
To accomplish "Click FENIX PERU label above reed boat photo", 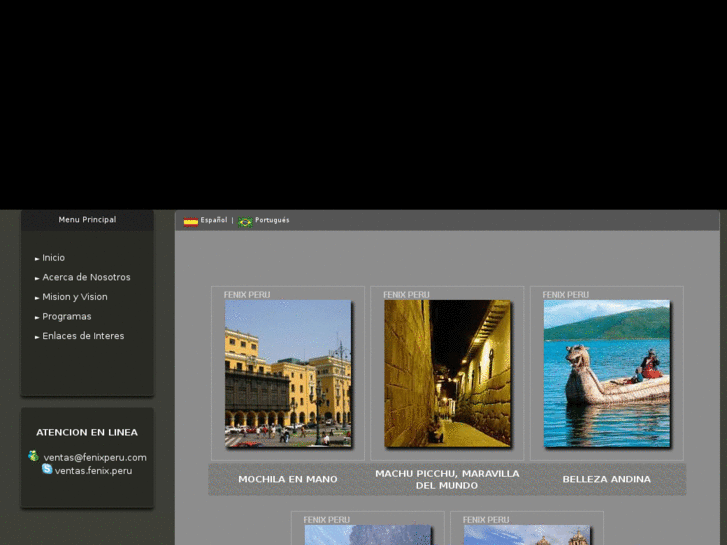I will click(566, 295).
